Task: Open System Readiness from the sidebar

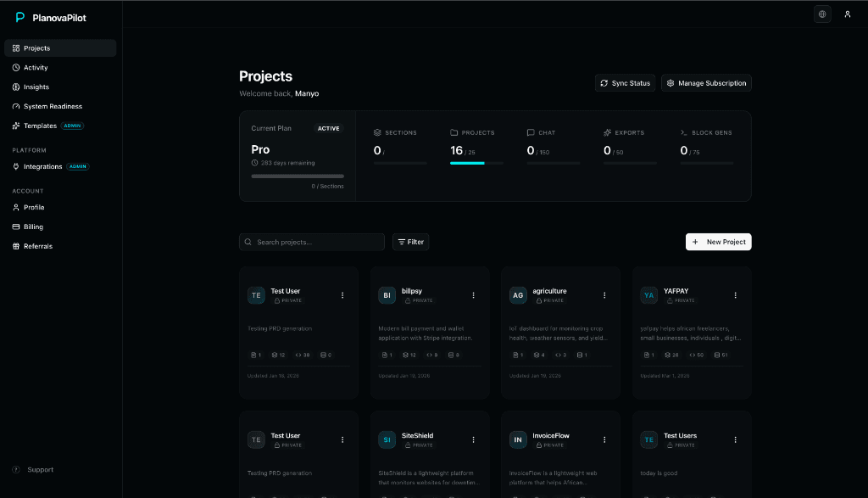Action: point(53,106)
